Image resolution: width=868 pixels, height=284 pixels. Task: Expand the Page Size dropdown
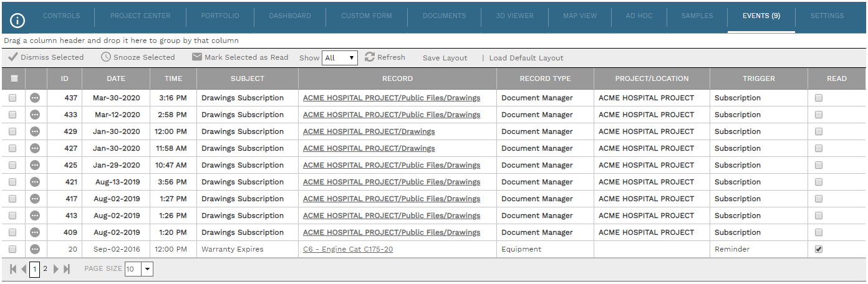point(147,269)
